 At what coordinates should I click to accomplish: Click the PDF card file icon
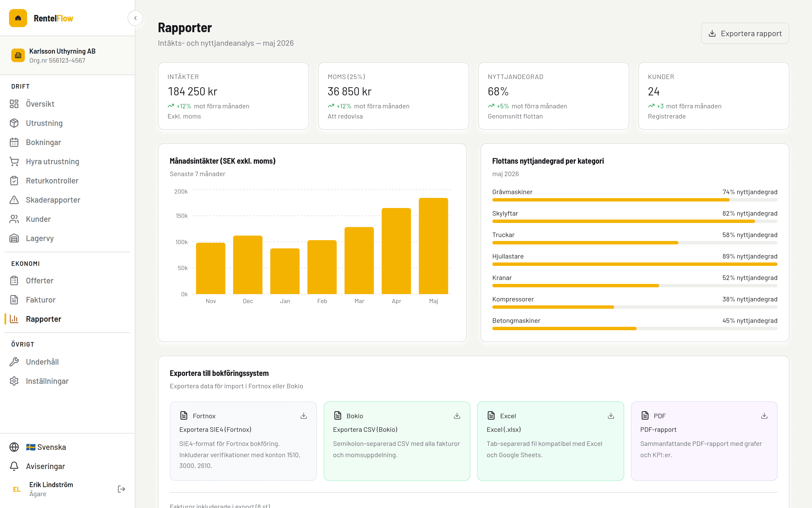pyautogui.click(x=645, y=415)
